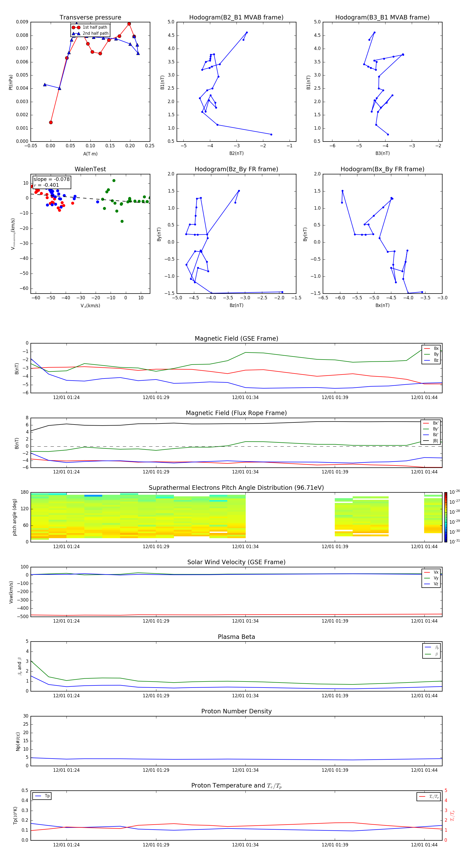Viewport: 473px width, 868px height.
Task: Click the beta_p legend entry in Plasma Beta
Action: click(431, 647)
